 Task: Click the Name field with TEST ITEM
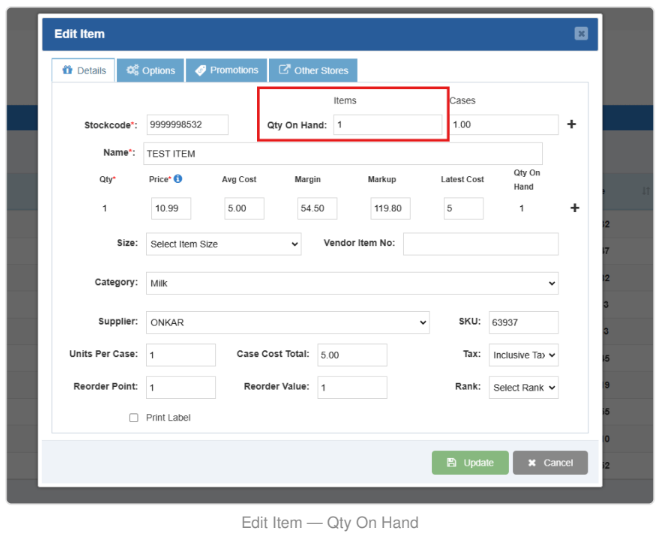pos(343,154)
